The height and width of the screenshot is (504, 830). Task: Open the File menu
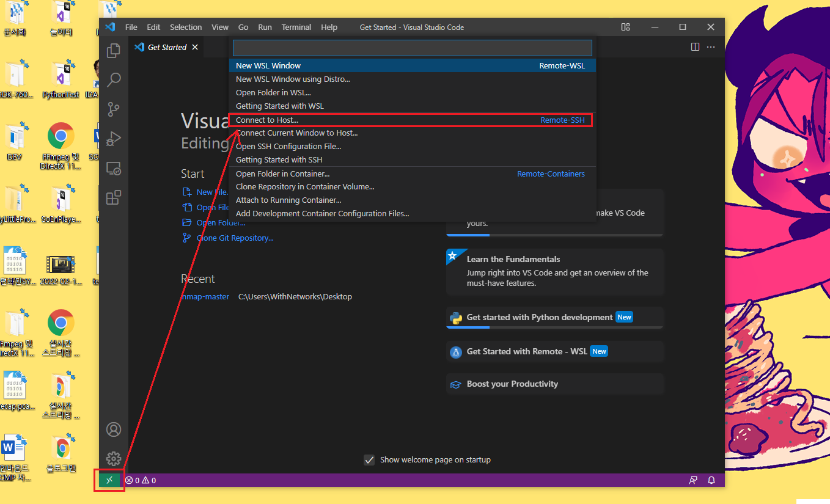click(x=131, y=27)
